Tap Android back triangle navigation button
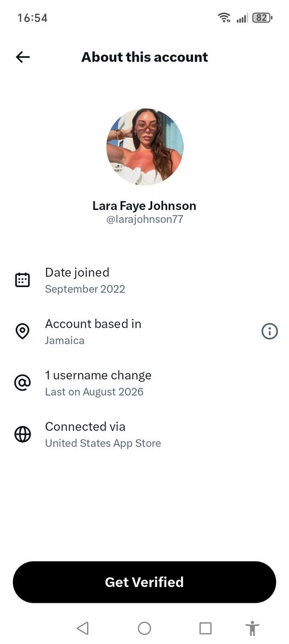 coord(83,628)
